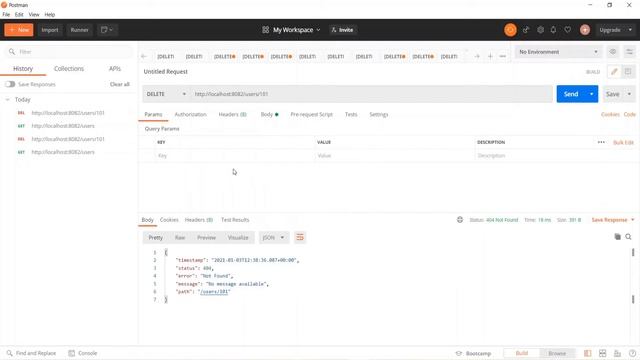640x360 pixels.
Task: Open the capture requests satellite icon
Action: pyautogui.click(x=526, y=30)
